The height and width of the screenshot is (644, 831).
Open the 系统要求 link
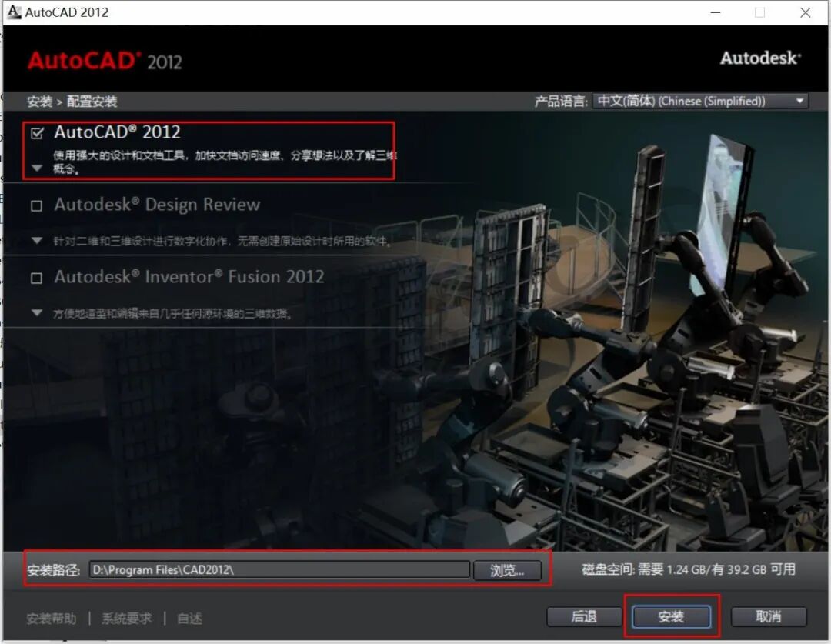(x=127, y=619)
